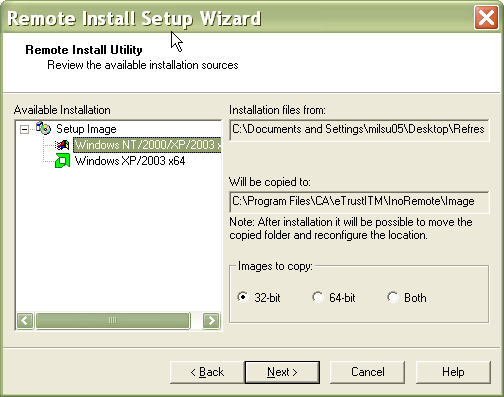Choose the 64-bit images radio button
The height and width of the screenshot is (397, 504).
(318, 297)
